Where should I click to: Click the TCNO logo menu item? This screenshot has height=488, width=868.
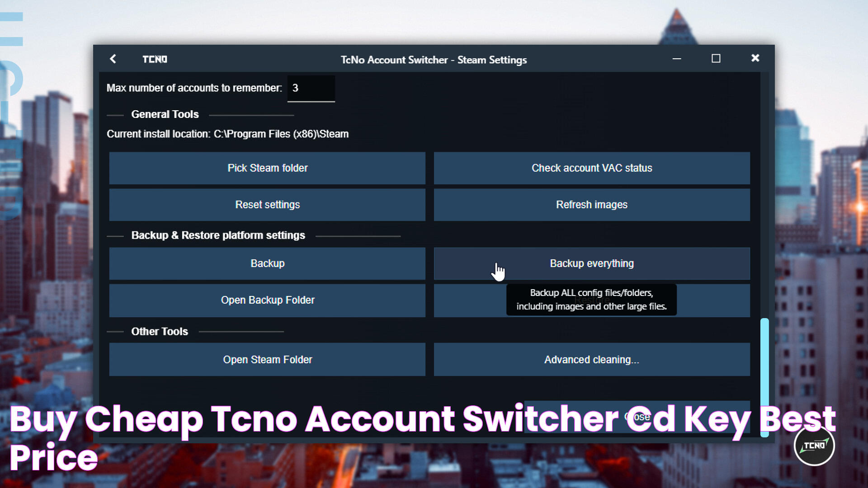coord(155,59)
